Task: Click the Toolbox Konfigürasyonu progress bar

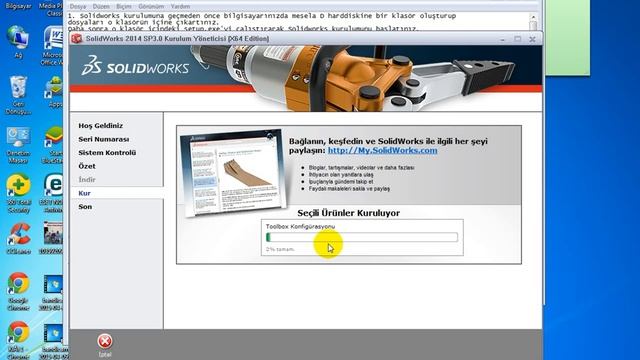Action: 362,237
